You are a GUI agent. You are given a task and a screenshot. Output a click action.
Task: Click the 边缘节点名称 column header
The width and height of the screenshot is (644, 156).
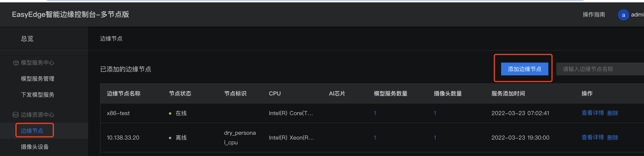pyautogui.click(x=123, y=93)
